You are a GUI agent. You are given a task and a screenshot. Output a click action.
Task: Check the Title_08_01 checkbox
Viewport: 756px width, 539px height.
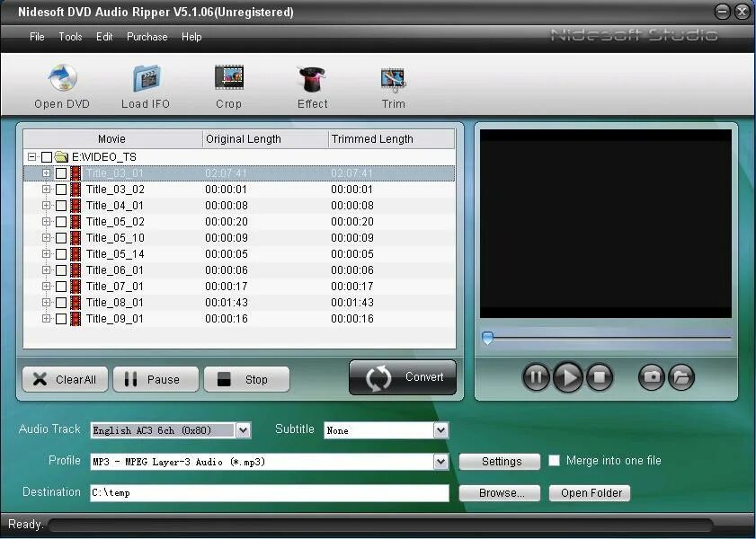(61, 303)
